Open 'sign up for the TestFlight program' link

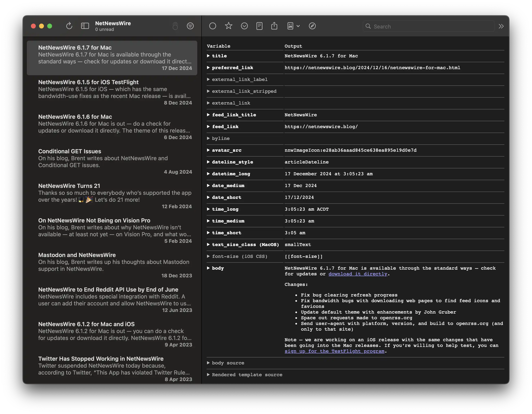pyautogui.click(x=335, y=351)
